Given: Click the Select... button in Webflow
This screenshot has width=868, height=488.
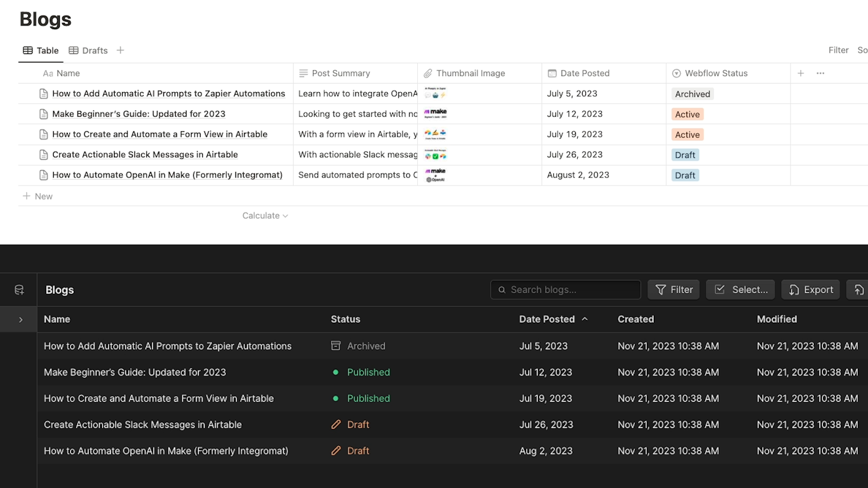Looking at the screenshot, I should tap(741, 290).
